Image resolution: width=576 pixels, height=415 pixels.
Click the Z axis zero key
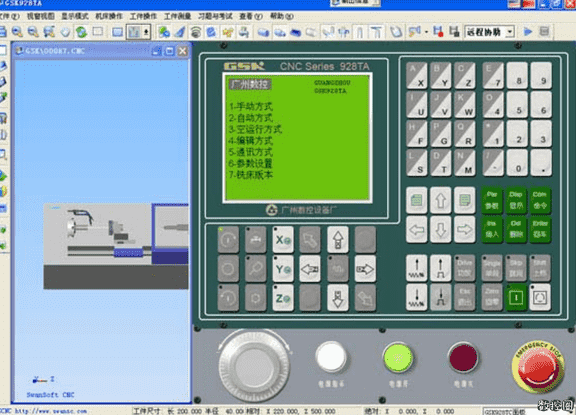click(x=283, y=298)
